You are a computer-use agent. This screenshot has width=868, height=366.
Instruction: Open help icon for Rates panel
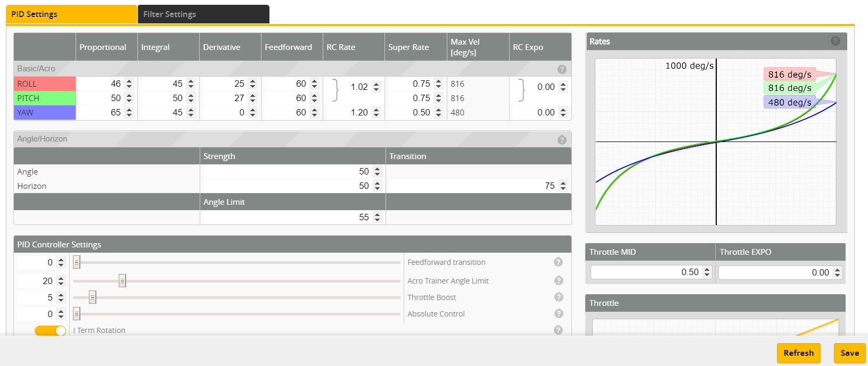pos(836,41)
